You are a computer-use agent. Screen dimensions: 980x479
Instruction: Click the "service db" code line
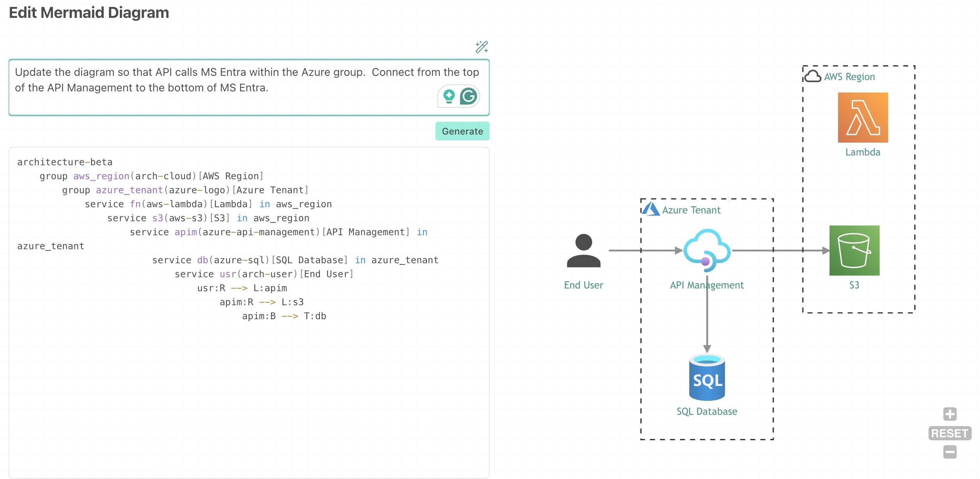pos(295,260)
